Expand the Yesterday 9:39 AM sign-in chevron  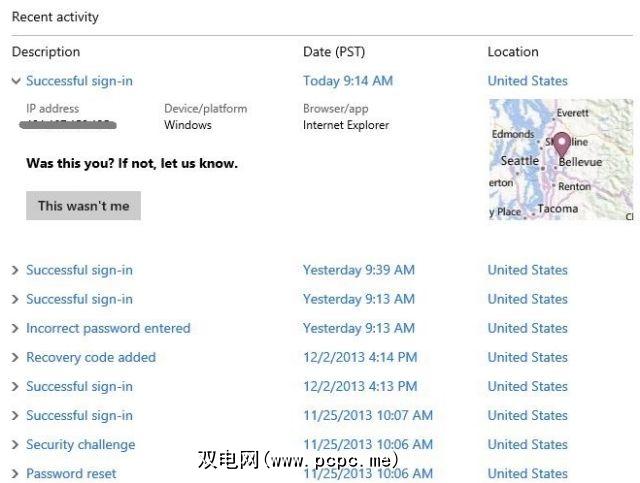point(16,270)
